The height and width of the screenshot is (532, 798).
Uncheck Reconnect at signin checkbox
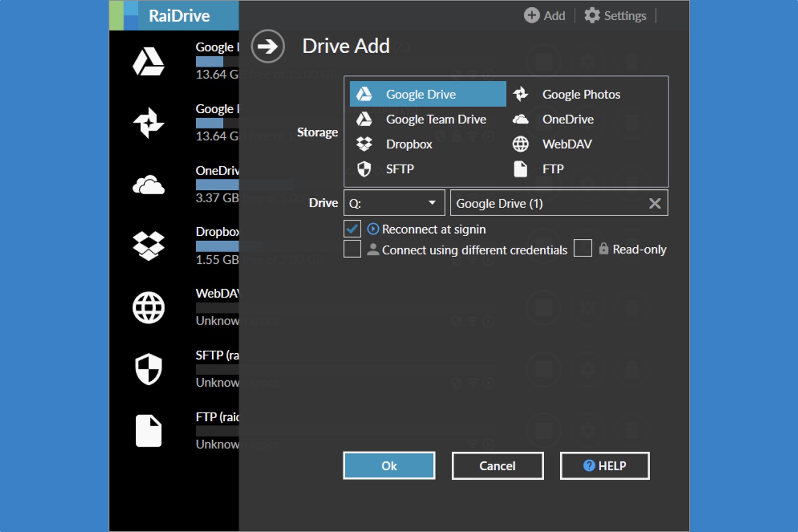coord(352,229)
